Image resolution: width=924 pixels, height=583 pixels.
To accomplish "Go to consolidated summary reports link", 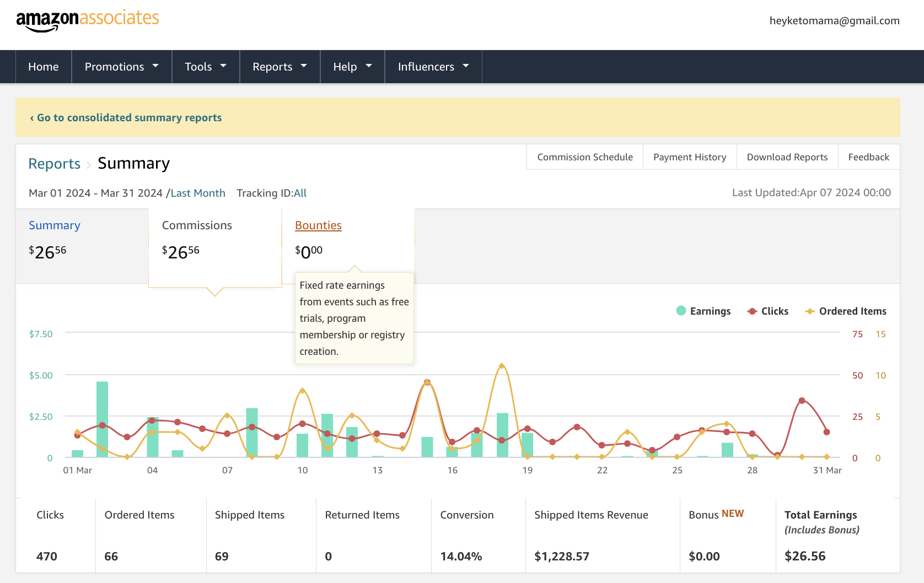I will (126, 117).
